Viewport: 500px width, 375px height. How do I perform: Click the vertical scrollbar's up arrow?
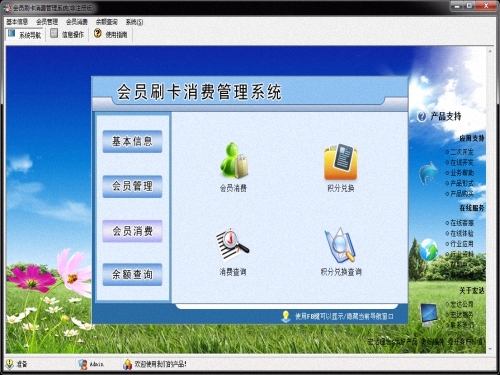pos(490,51)
